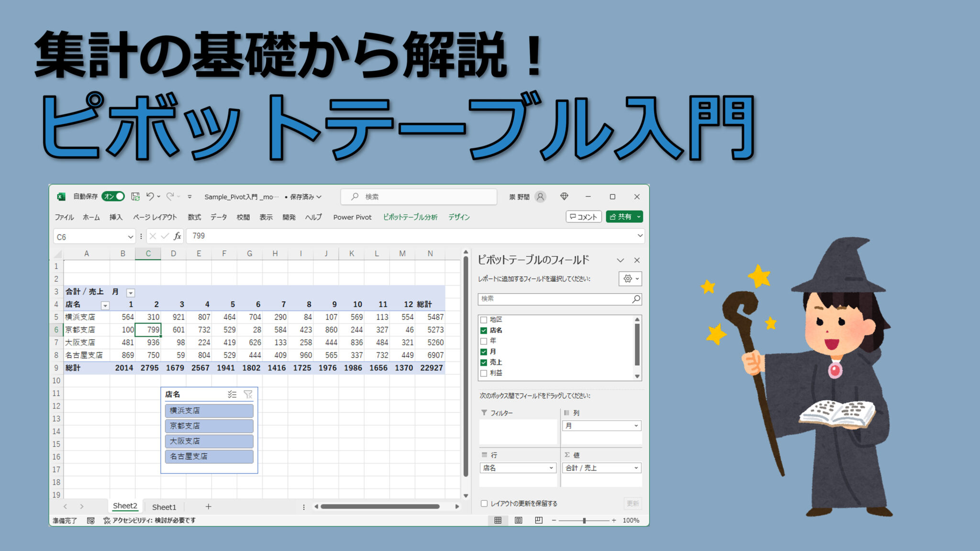Screen dimensions: 980x551
Task: Open the 月 column label filter dropdown
Action: point(130,293)
